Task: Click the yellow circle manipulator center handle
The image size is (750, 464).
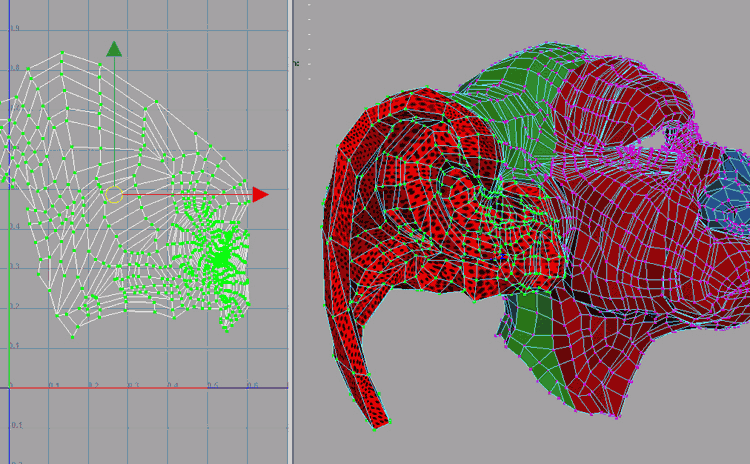Action: point(114,195)
